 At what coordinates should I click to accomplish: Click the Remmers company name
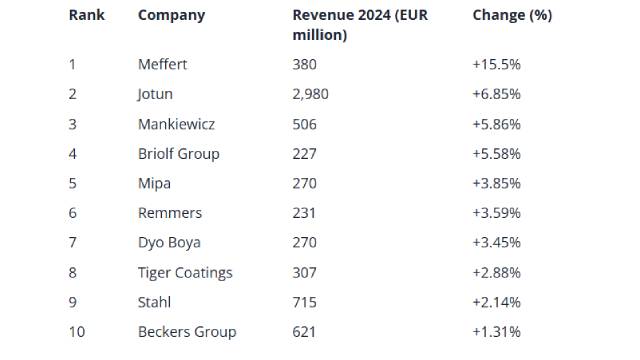pos(170,213)
